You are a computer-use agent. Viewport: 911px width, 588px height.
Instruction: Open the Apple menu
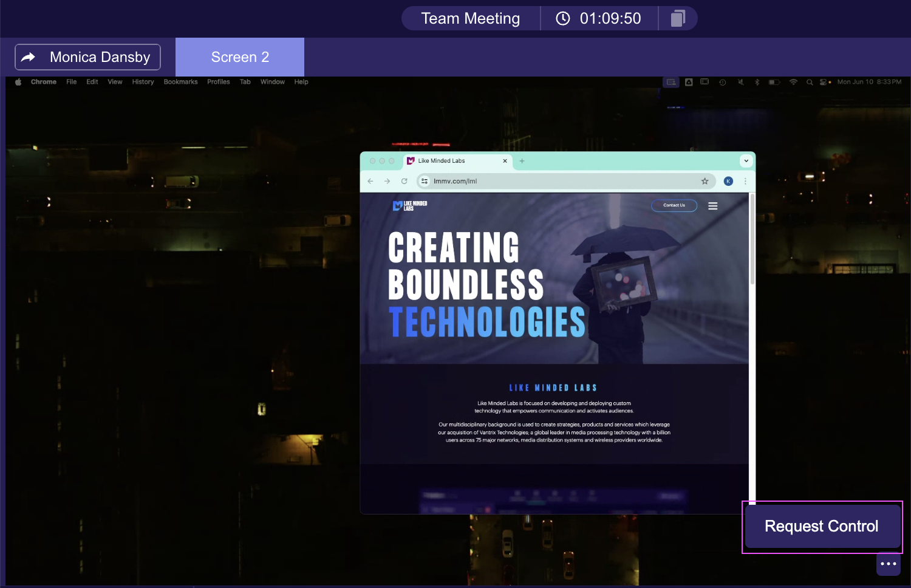pos(18,82)
